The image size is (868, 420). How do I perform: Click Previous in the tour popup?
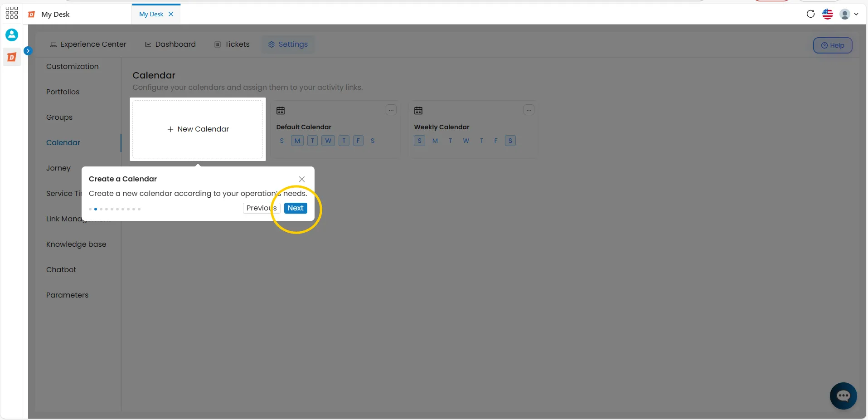[x=262, y=208]
